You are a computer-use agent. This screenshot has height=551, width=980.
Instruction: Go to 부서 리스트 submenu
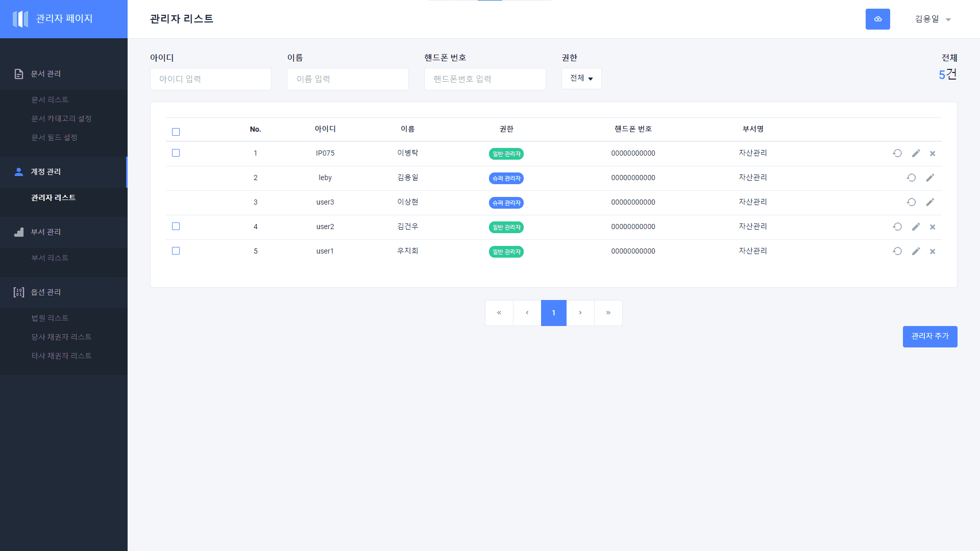(x=50, y=258)
